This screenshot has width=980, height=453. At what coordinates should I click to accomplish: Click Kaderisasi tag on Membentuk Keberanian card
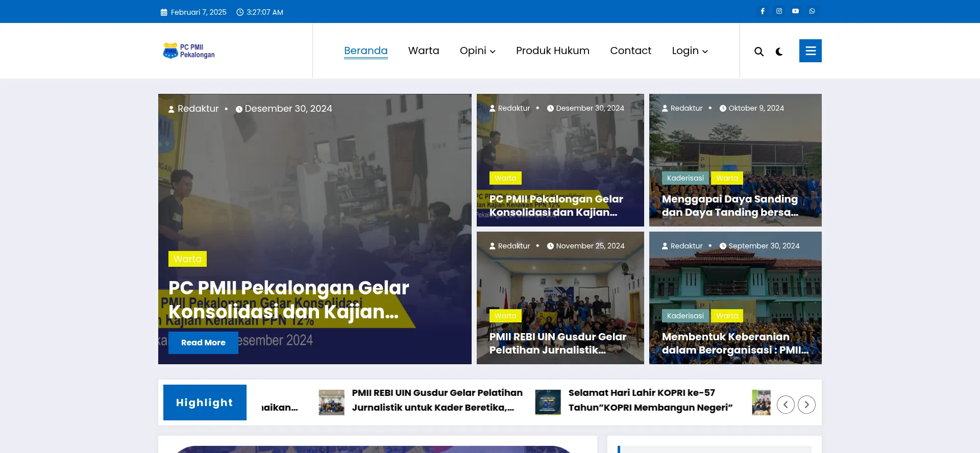(685, 316)
